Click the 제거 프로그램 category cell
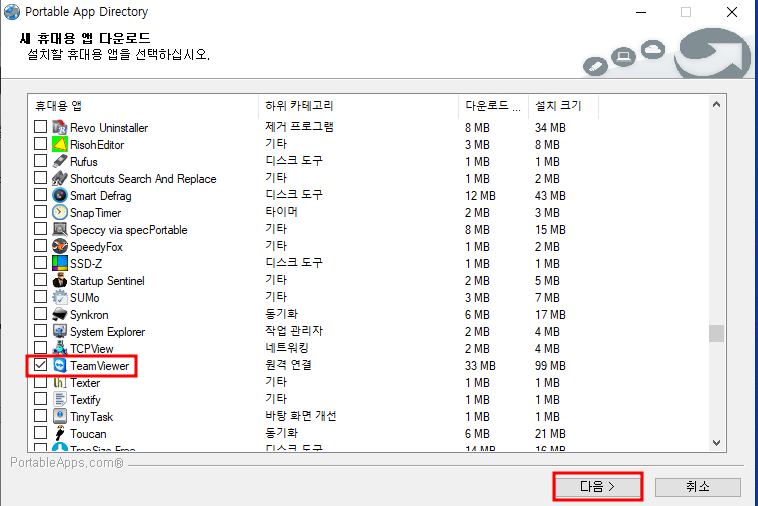The height and width of the screenshot is (506, 758). pyautogui.click(x=299, y=127)
